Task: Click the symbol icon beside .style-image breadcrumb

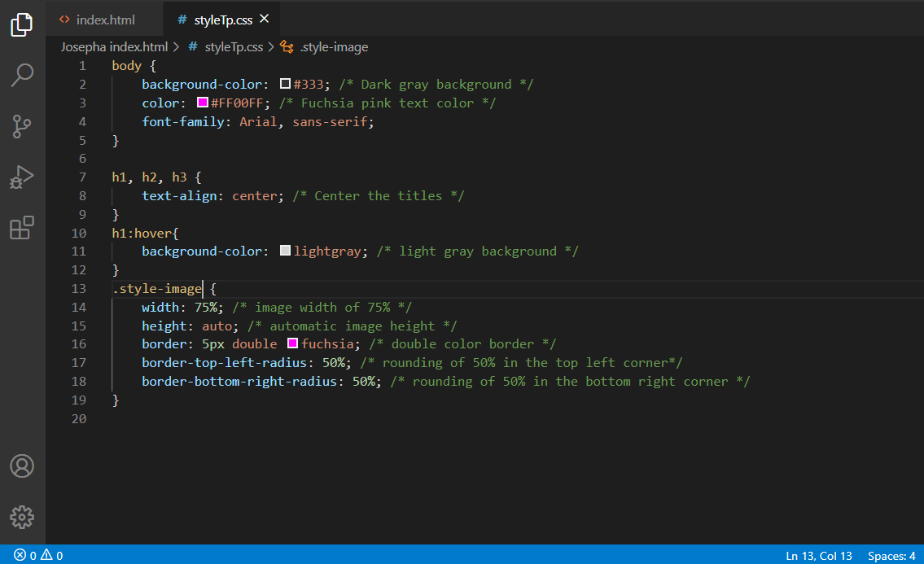Action: click(287, 47)
